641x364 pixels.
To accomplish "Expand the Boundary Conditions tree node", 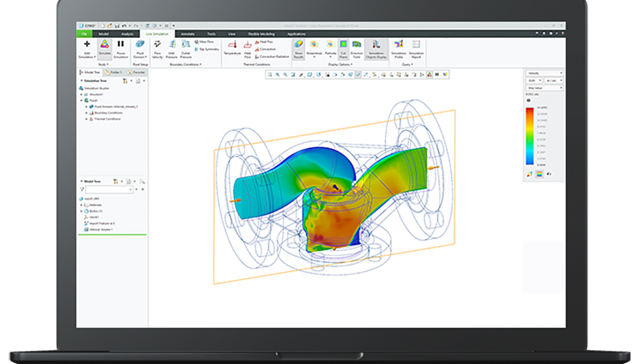I will point(87,112).
